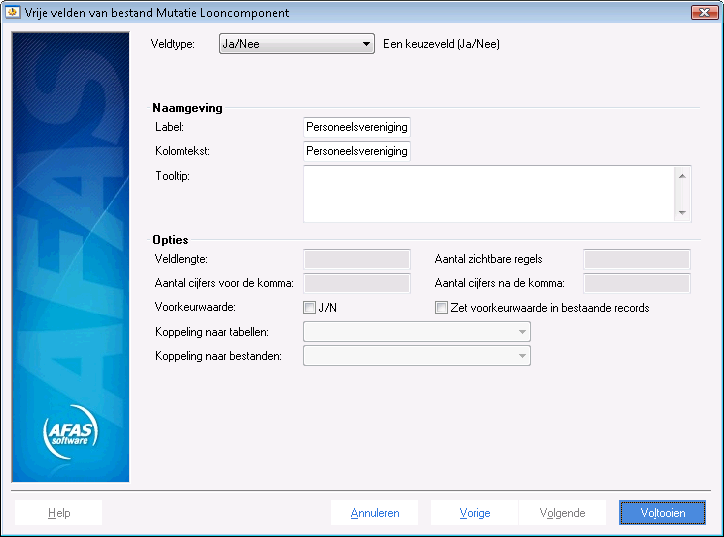Click the Voorkeurwaarde label
The height and width of the screenshot is (537, 724).
[195, 307]
